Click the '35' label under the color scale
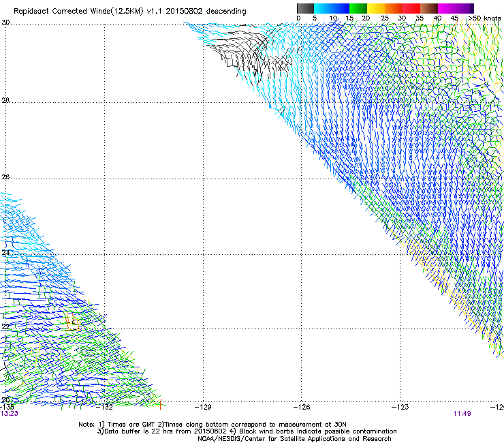This screenshot has width=504, height=443. click(x=420, y=18)
